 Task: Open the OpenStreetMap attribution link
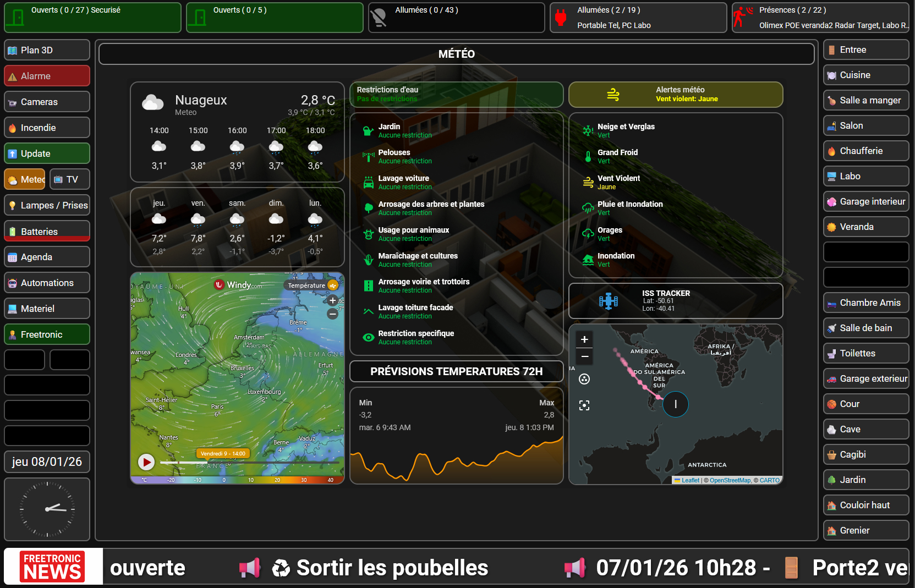(730, 480)
